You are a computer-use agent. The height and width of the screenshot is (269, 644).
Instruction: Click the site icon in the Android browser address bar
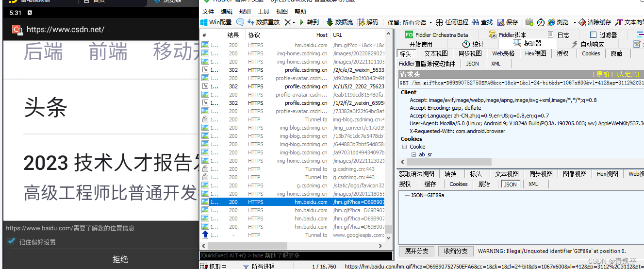click(x=17, y=30)
